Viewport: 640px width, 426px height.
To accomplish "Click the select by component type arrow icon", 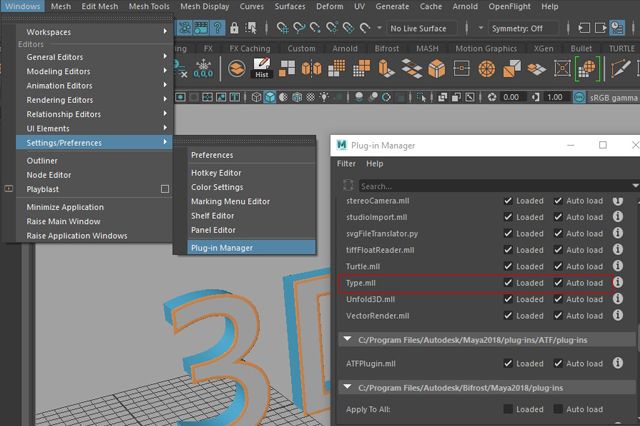I will coord(251,28).
